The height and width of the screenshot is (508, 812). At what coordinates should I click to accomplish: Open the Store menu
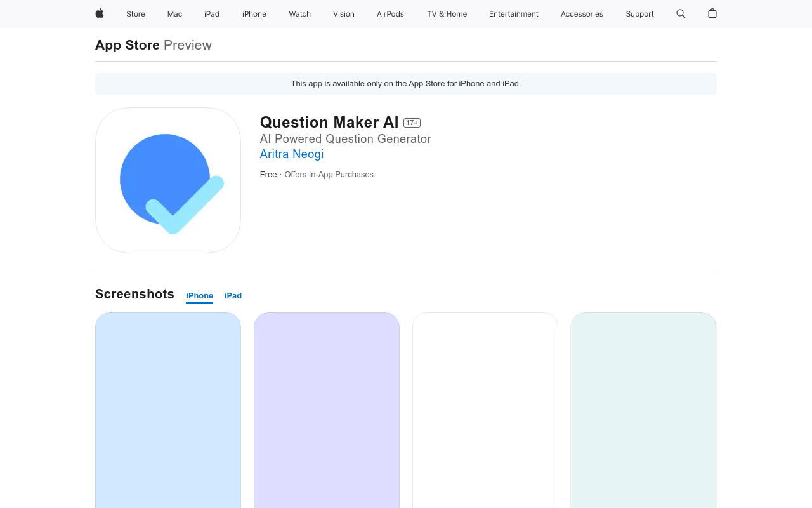click(136, 14)
